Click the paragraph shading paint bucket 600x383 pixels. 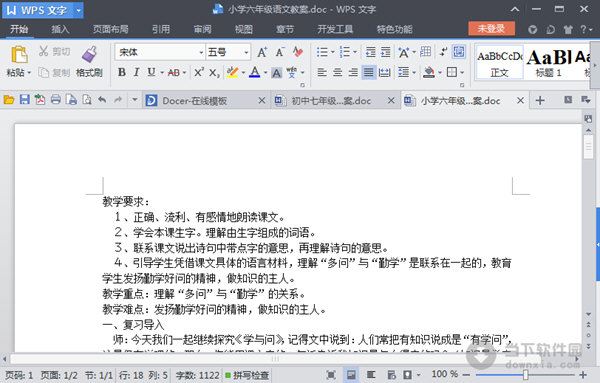pos(429,72)
